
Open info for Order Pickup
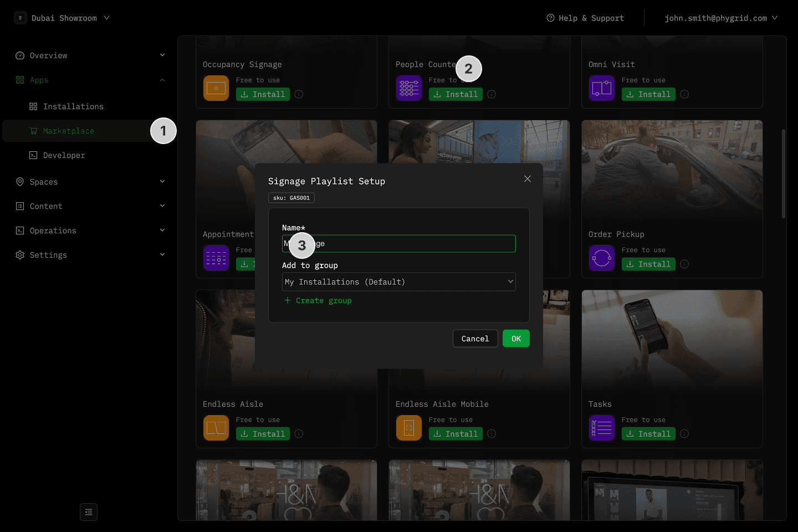tap(684, 264)
